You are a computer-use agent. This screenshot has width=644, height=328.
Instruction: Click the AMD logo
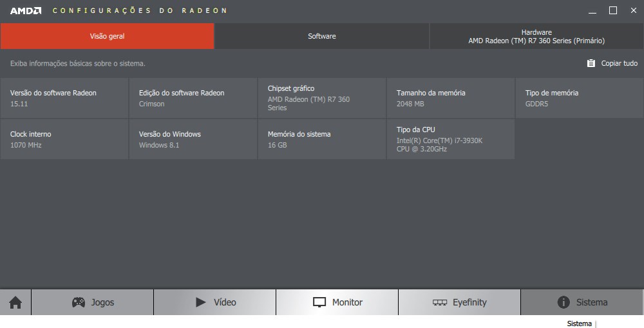[x=26, y=11]
